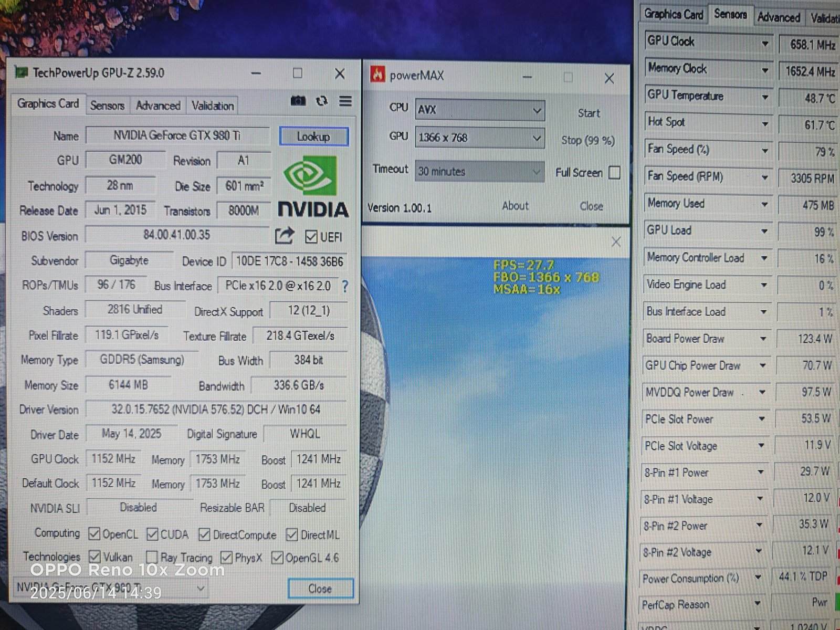Toggle the OpenCL checkbox
Screen dimensions: 840x630
(x=94, y=534)
